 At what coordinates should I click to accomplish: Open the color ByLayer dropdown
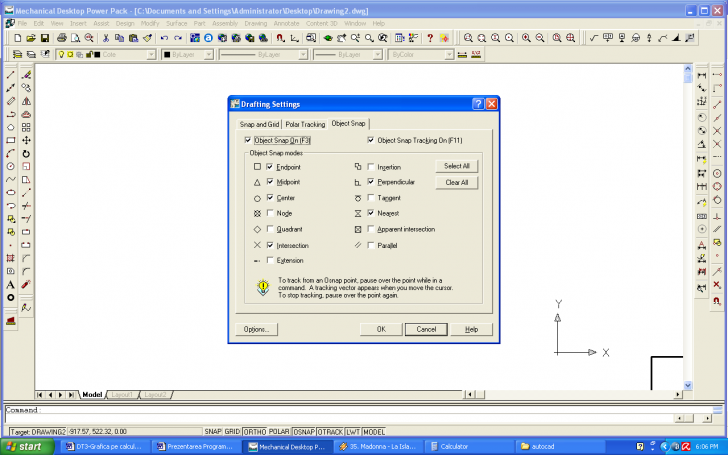(209, 55)
